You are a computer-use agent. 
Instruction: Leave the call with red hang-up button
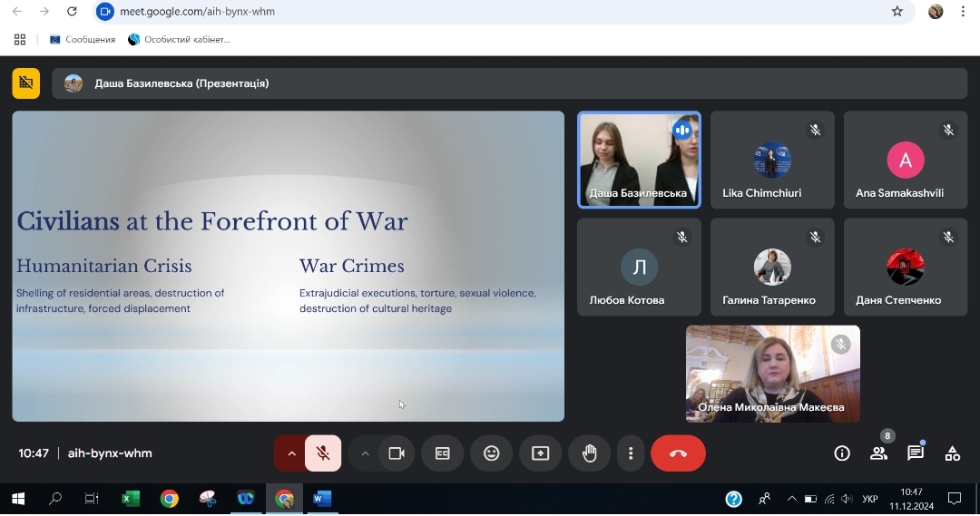[x=678, y=453]
